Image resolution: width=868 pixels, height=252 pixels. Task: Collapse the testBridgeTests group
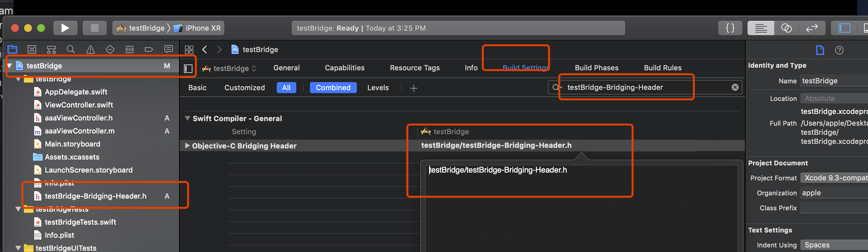19,209
